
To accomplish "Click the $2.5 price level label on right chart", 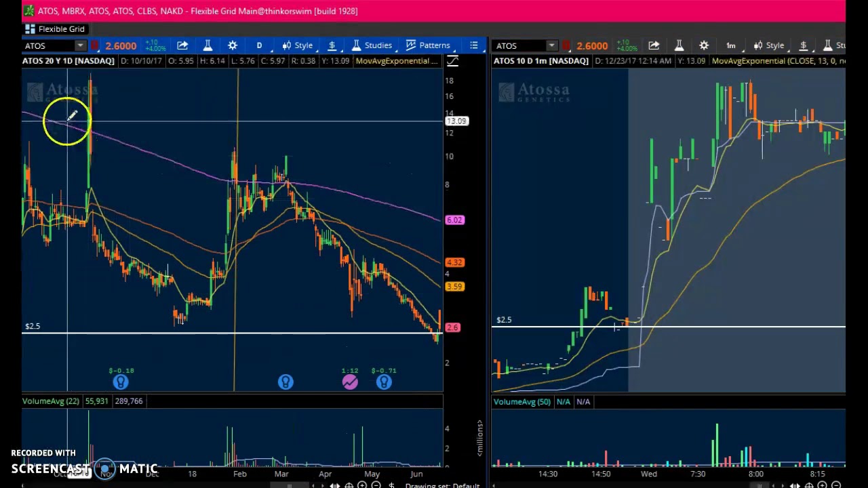I will pyautogui.click(x=504, y=320).
